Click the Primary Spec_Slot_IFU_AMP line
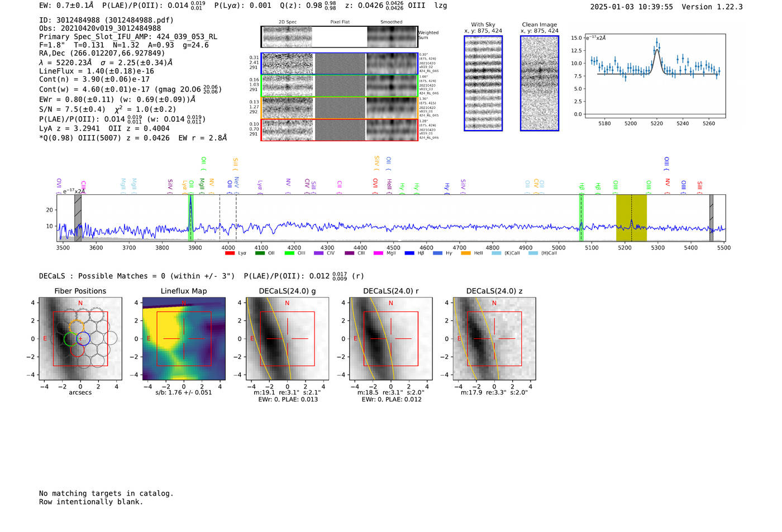782x532 pixels. pyautogui.click(x=128, y=36)
